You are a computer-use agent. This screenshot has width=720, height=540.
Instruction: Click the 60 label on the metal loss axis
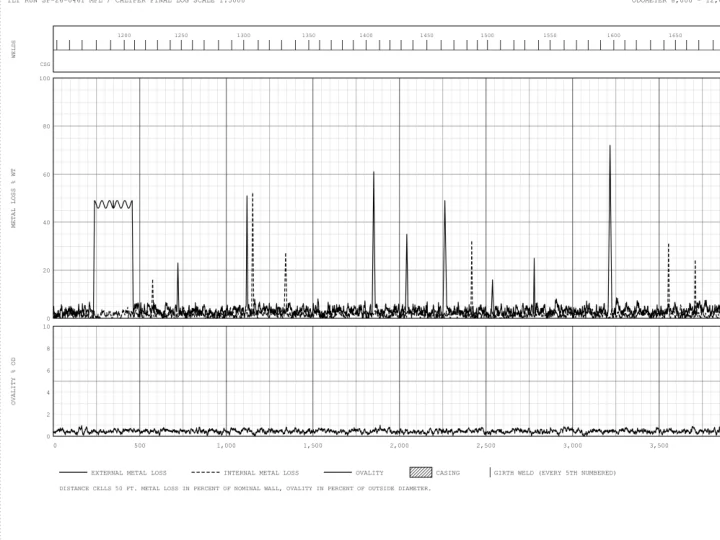(x=46, y=174)
